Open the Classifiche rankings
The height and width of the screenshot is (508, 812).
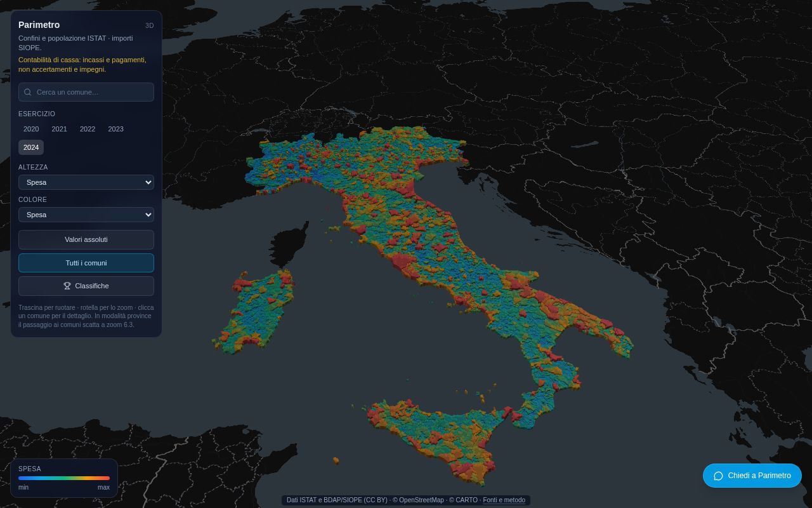pyautogui.click(x=86, y=286)
